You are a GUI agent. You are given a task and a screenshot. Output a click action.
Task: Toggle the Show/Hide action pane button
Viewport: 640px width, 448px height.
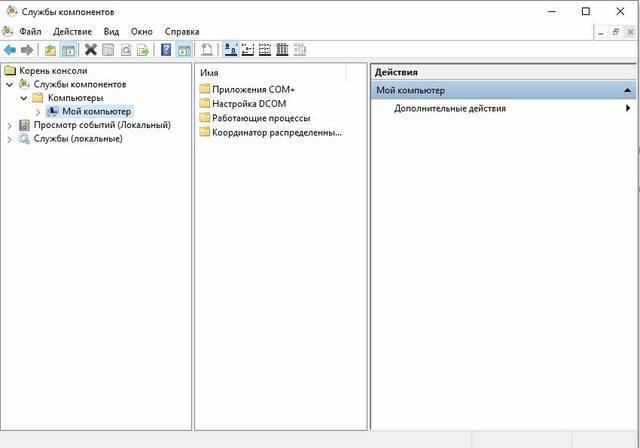[x=184, y=50]
